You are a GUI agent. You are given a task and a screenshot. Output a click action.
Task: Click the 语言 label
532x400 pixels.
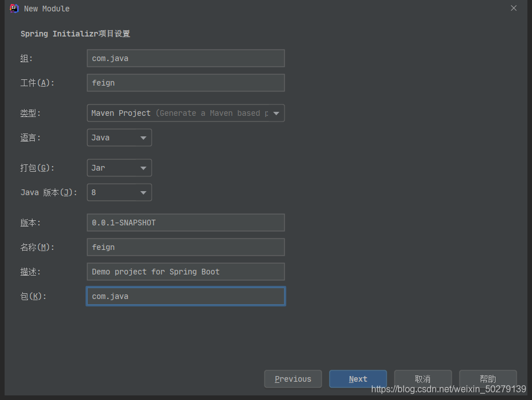point(30,138)
